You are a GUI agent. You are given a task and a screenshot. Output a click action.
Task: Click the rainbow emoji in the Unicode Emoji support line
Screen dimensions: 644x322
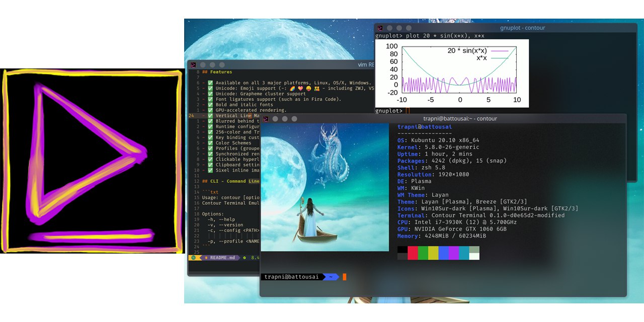[293, 88]
